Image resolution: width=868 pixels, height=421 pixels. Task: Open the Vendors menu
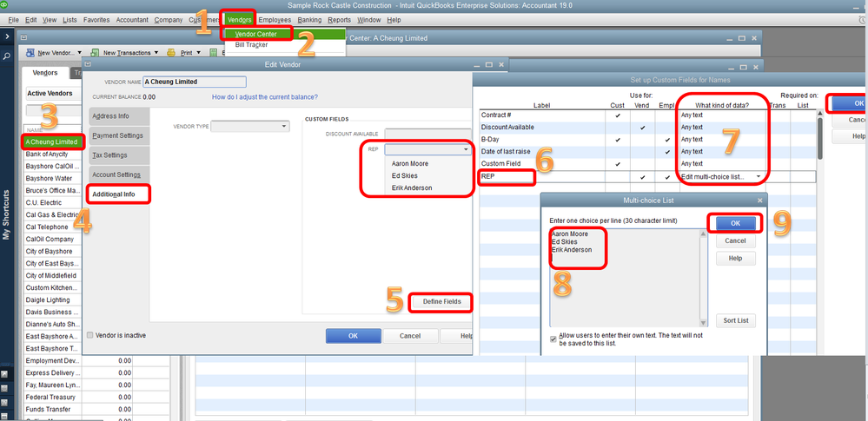point(239,20)
